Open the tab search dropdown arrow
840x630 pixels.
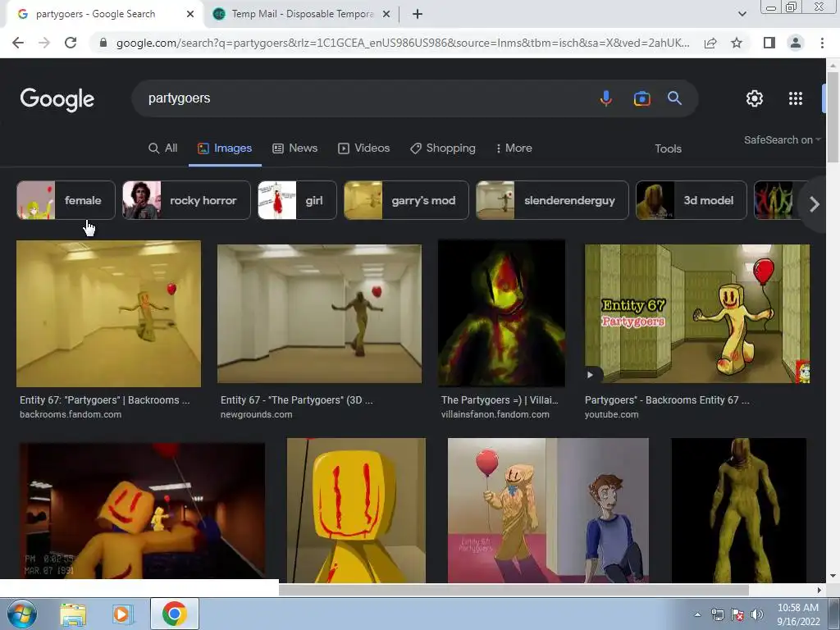(x=742, y=14)
